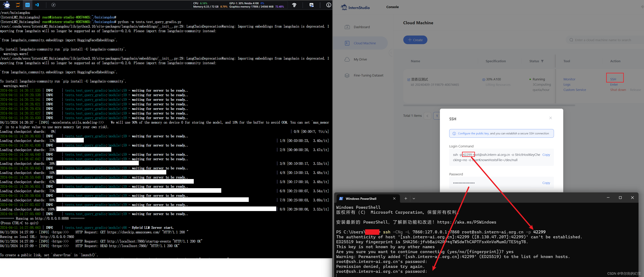Open My Drive from sidebar
This screenshot has width=644, height=277.
pyautogui.click(x=360, y=59)
